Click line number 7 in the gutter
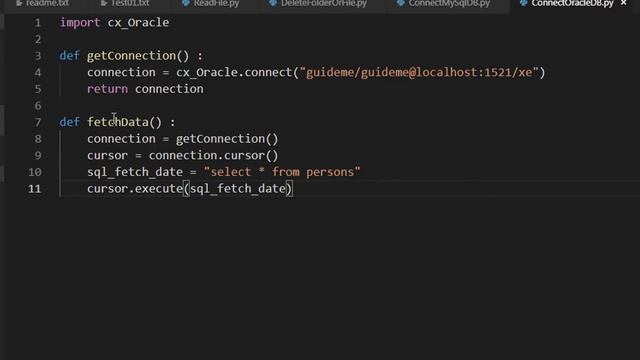This screenshot has width=640, height=360. click(x=38, y=122)
